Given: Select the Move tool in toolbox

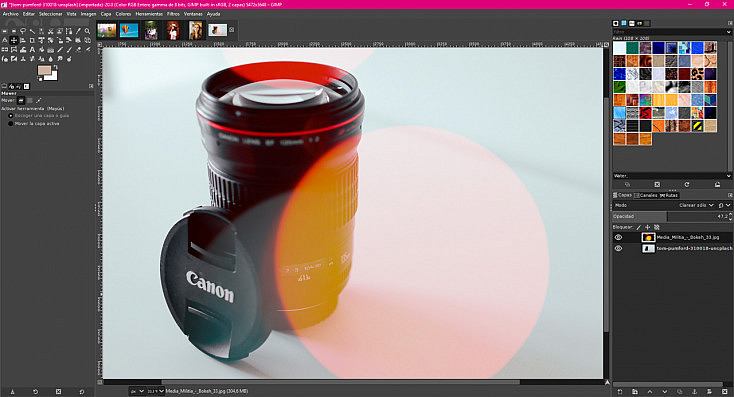Looking at the screenshot, I should click(x=14, y=40).
